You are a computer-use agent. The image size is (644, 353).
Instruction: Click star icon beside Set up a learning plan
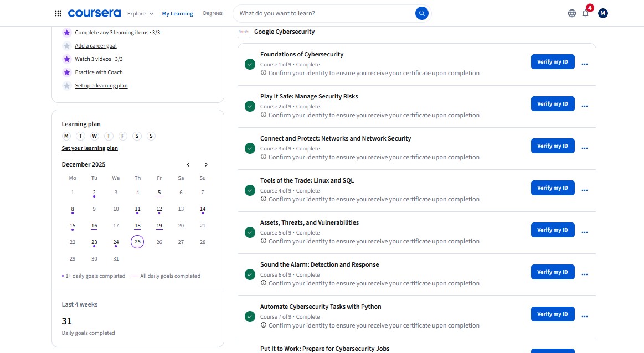tap(66, 86)
